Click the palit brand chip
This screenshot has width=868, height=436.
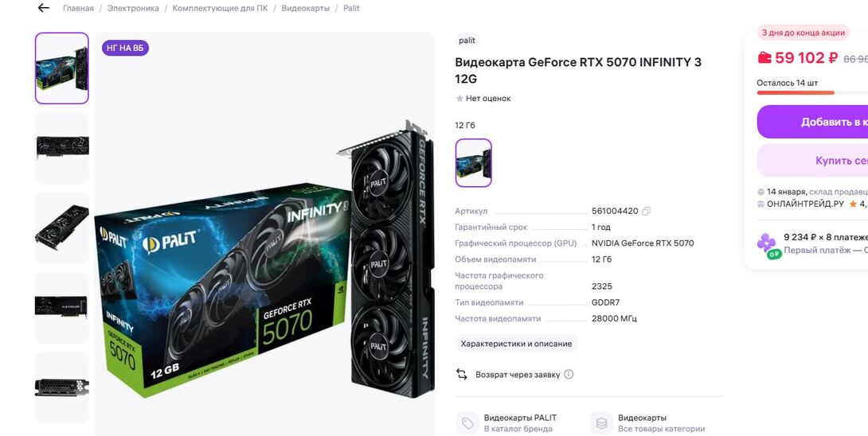(467, 41)
